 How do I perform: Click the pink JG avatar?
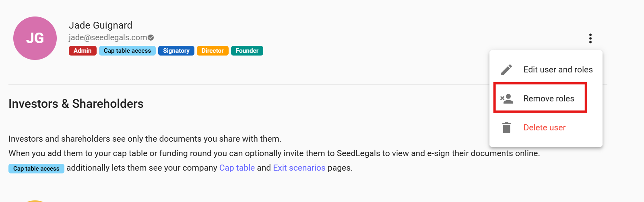pos(35,38)
